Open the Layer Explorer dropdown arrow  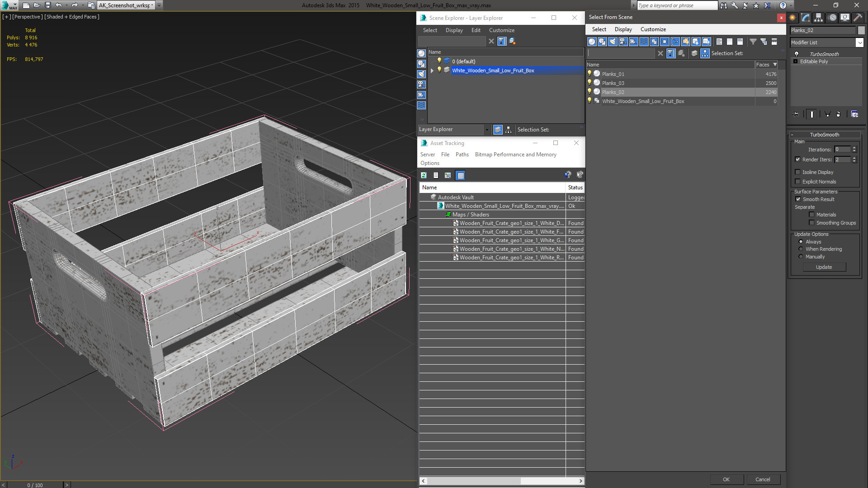(487, 130)
